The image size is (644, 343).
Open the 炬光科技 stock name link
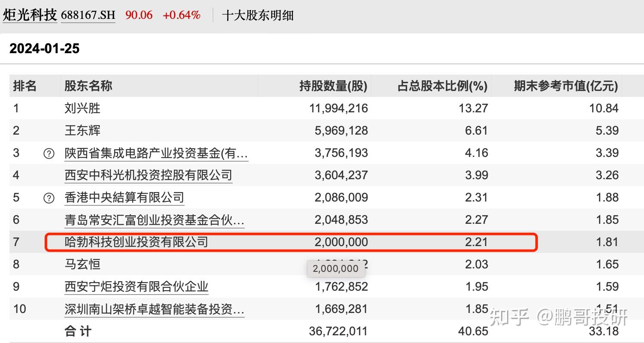(x=29, y=14)
